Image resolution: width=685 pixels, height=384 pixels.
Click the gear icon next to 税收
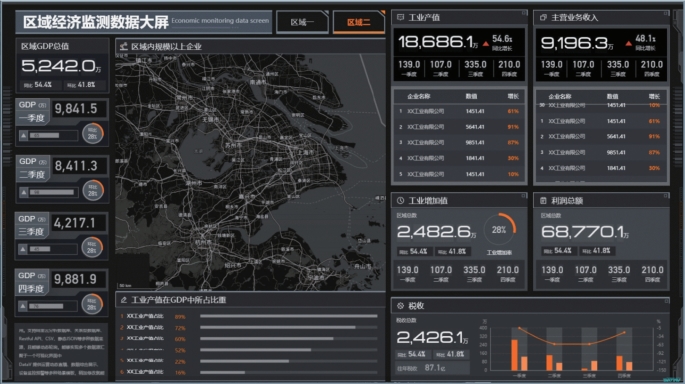400,306
